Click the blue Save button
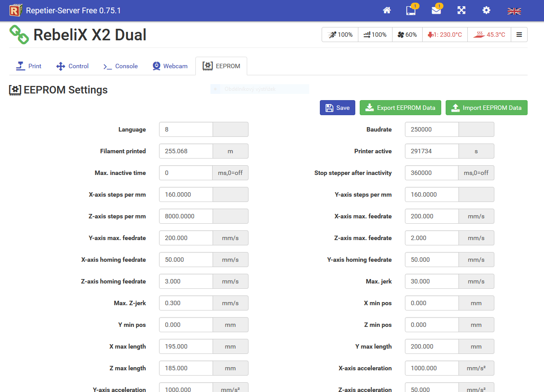The height and width of the screenshot is (392, 544). tap(337, 108)
